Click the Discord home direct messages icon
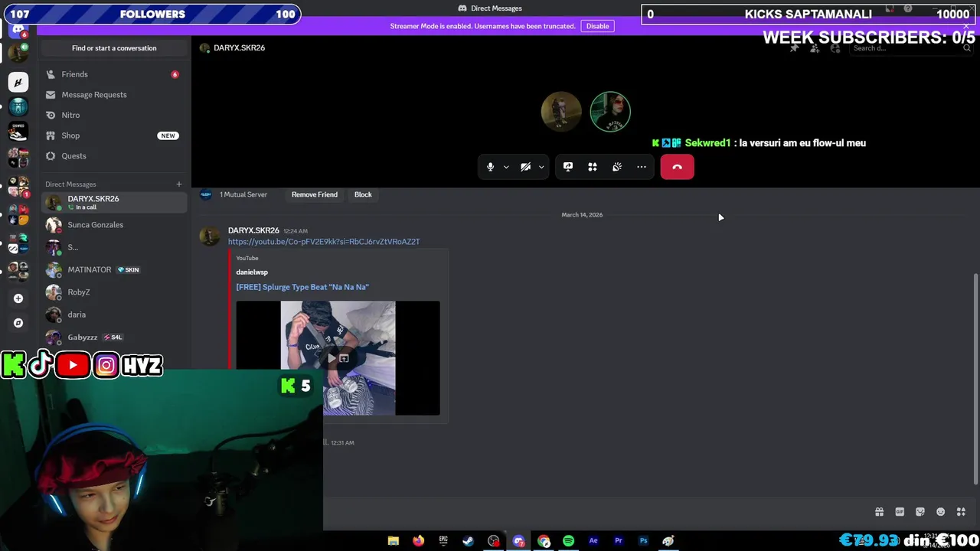Screen dimensions: 980x551 click(18, 29)
